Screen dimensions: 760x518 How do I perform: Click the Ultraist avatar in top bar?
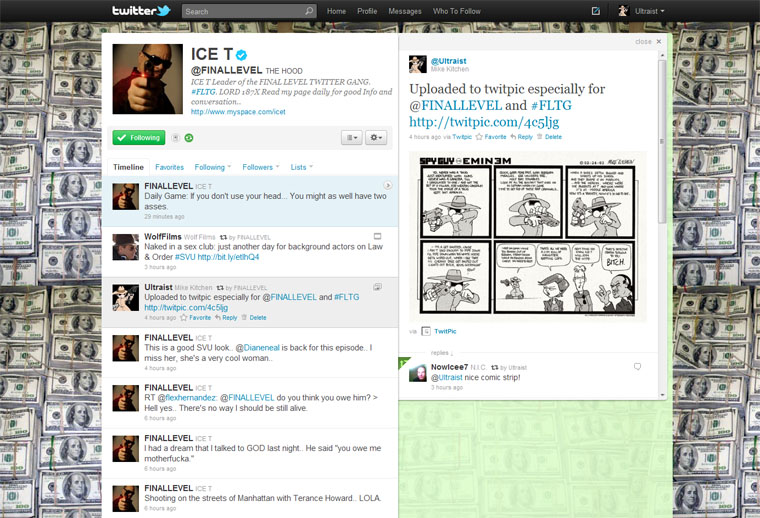[623, 11]
